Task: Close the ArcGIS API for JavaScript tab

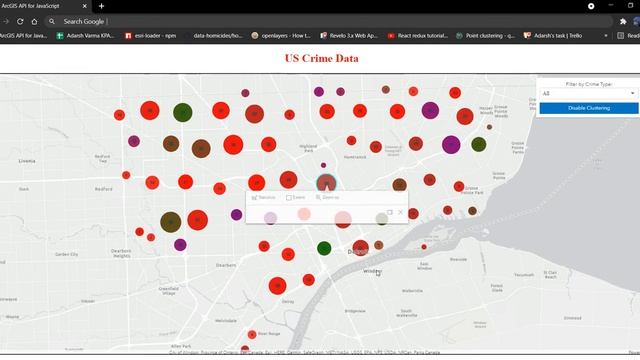Action: coord(84,6)
